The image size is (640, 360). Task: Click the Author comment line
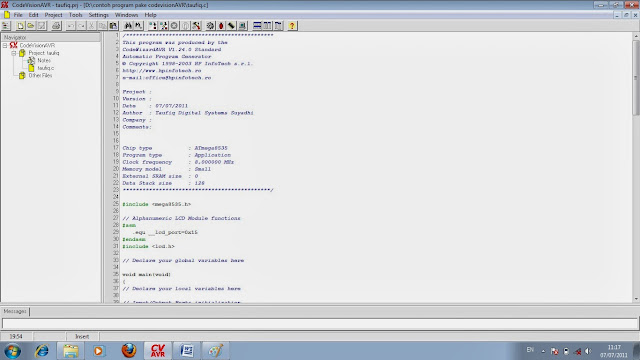[x=188, y=113]
